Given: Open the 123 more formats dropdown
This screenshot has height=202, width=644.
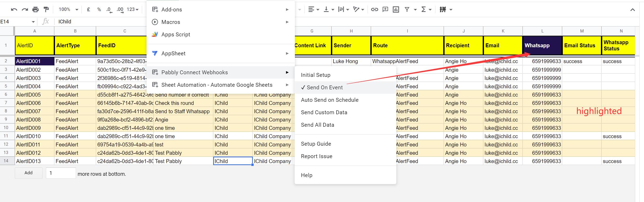Looking at the screenshot, I should (133, 10).
